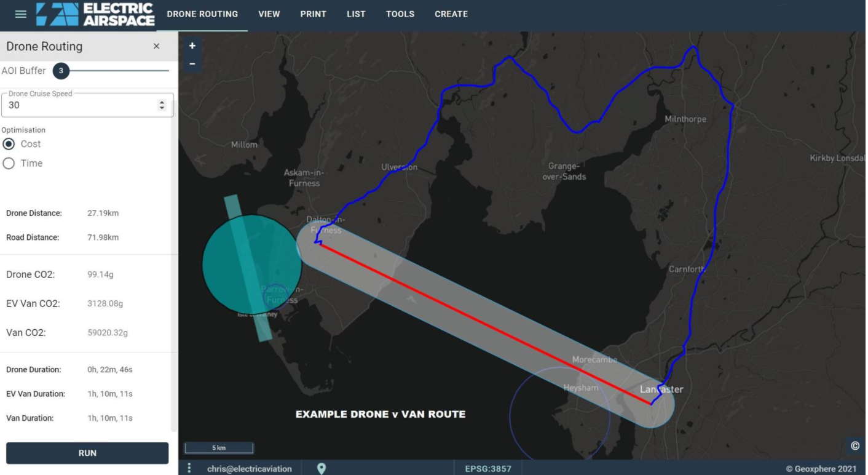This screenshot has height=475, width=868.
Task: Click the EPSG:3857 projection label
Action: pos(488,469)
